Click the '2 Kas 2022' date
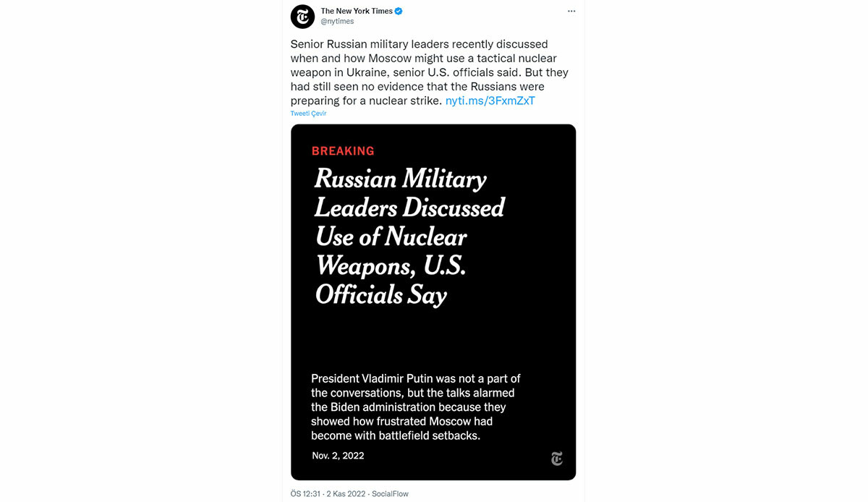Image resolution: width=868 pixels, height=502 pixels. click(346, 494)
